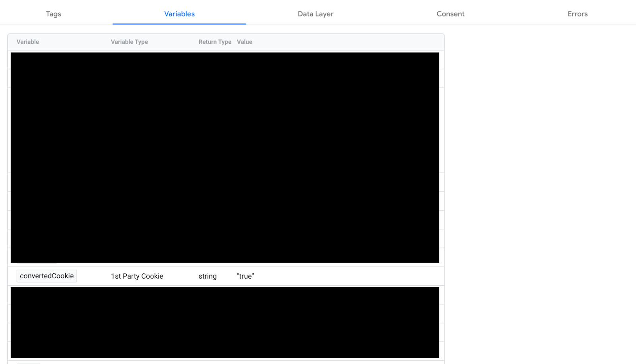Click blank header area right of Value

tap(346, 42)
